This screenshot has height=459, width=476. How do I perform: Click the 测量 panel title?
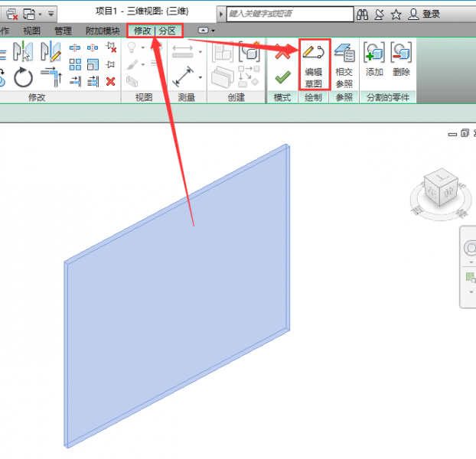[x=187, y=97]
